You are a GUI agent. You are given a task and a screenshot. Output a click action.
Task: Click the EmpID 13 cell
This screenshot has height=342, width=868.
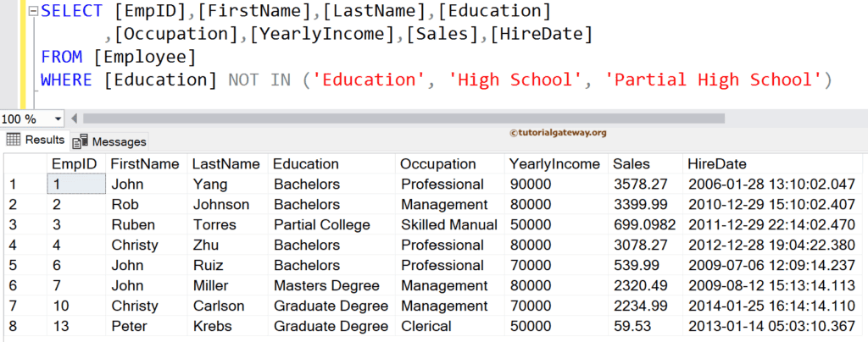(x=76, y=326)
